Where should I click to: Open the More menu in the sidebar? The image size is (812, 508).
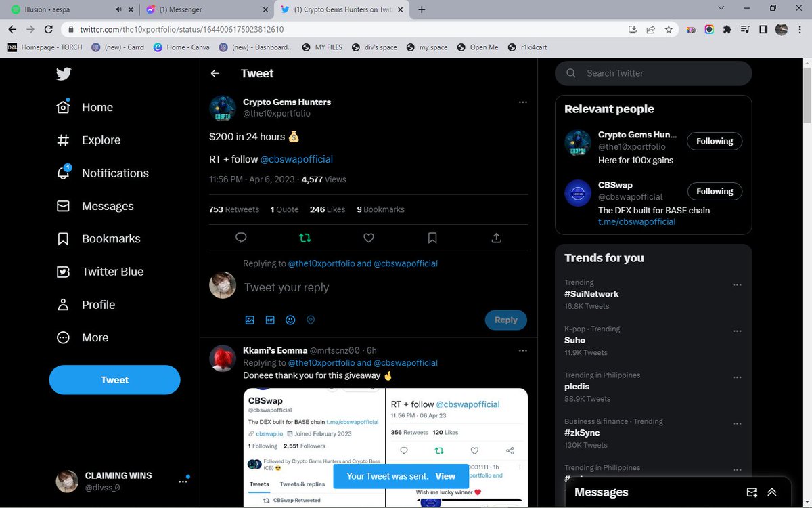pyautogui.click(x=83, y=337)
